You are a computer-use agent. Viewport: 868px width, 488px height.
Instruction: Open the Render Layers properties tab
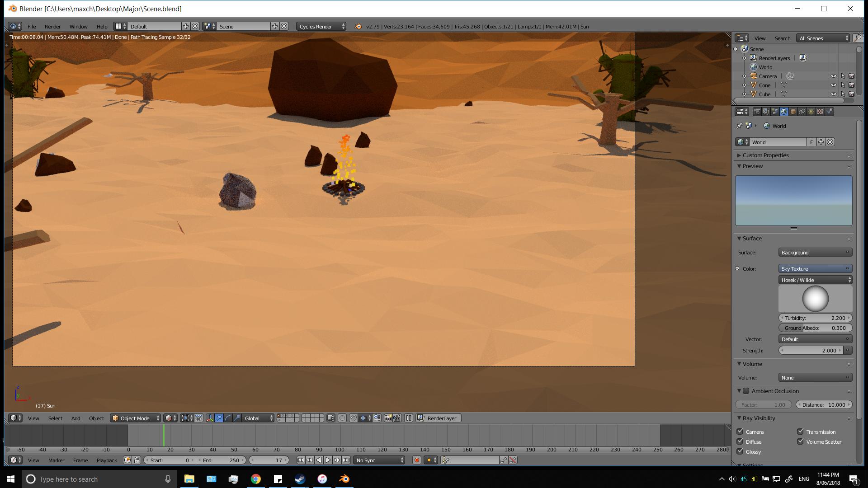(x=766, y=112)
